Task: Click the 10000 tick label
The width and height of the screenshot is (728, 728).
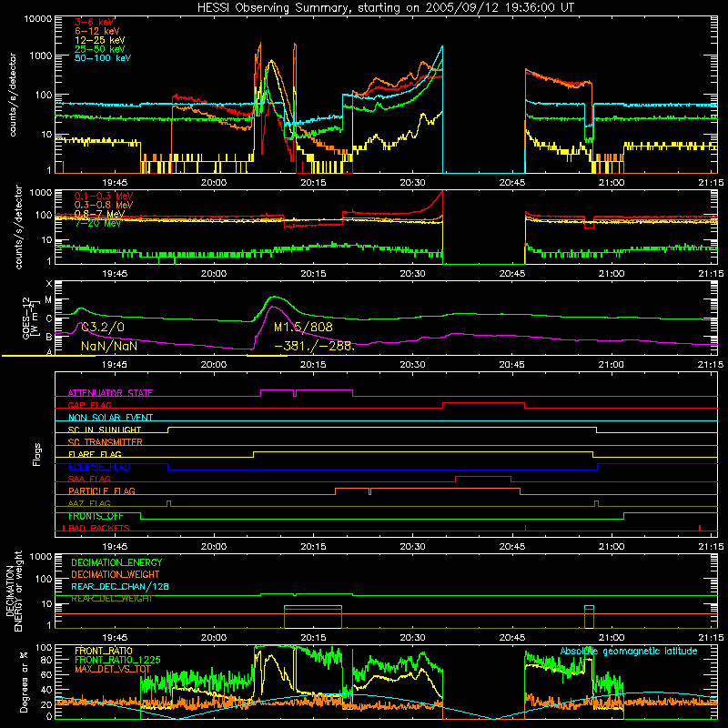Action: [38, 19]
